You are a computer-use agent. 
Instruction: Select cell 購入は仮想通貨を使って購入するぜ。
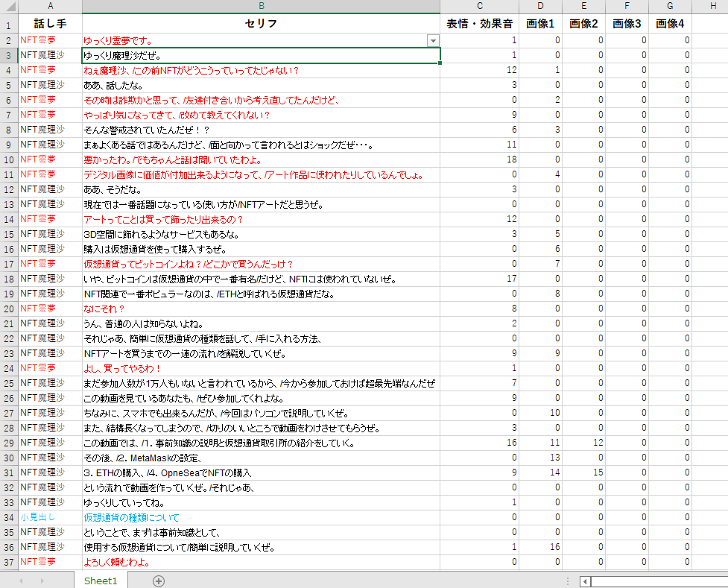[262, 249]
